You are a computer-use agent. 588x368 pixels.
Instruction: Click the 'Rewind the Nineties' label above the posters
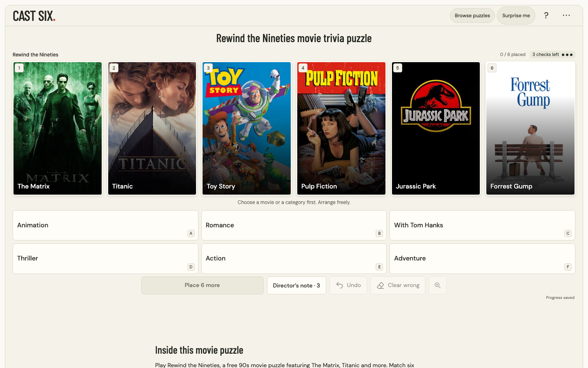pos(36,55)
